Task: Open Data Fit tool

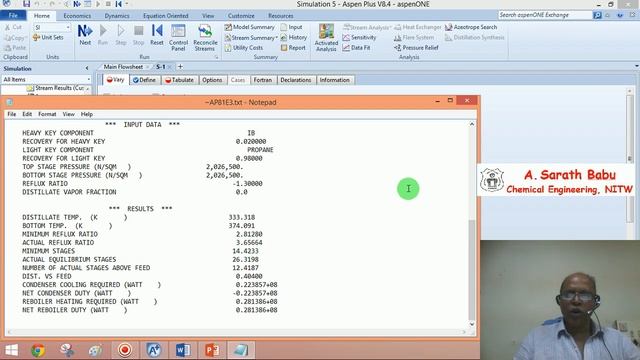Action: (356, 48)
